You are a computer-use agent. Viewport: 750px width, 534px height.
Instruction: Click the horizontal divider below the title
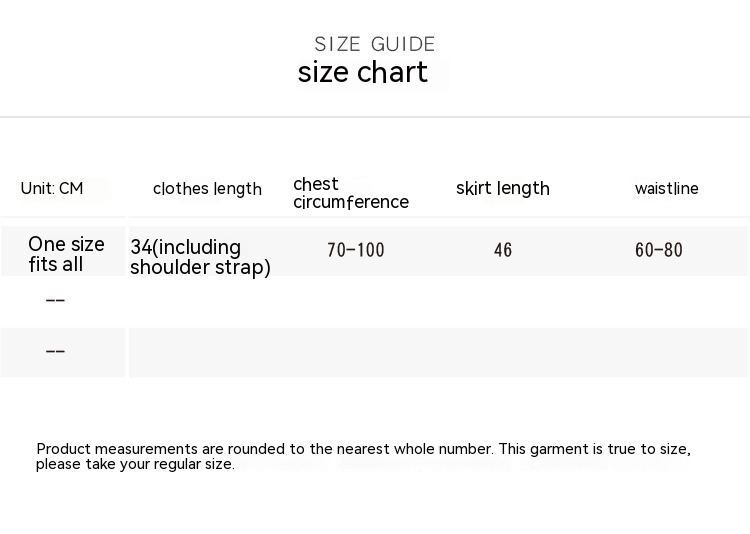[375, 117]
